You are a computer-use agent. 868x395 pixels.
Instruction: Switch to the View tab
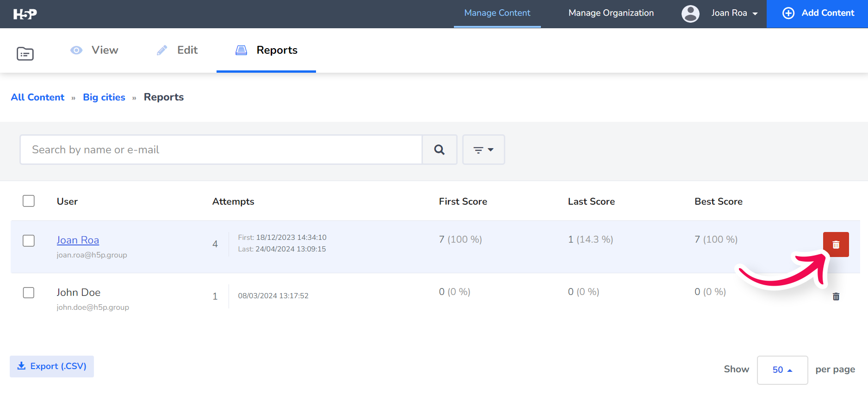coord(94,50)
